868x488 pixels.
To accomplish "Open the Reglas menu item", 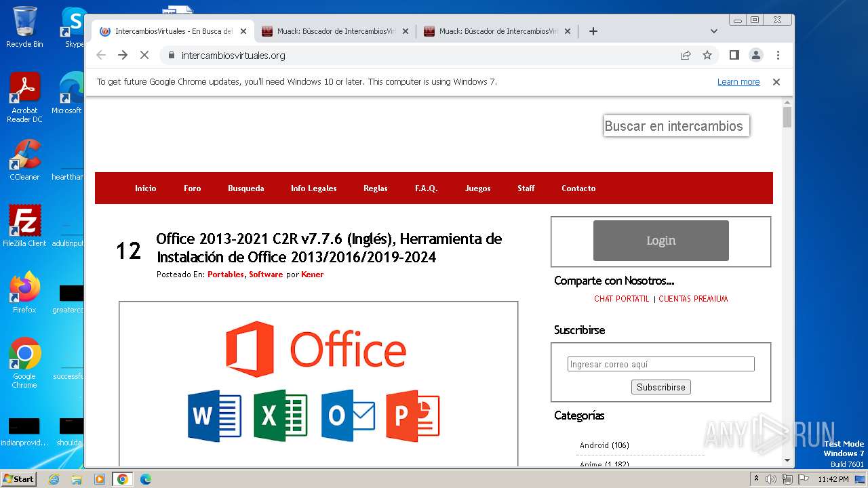I will pos(376,188).
